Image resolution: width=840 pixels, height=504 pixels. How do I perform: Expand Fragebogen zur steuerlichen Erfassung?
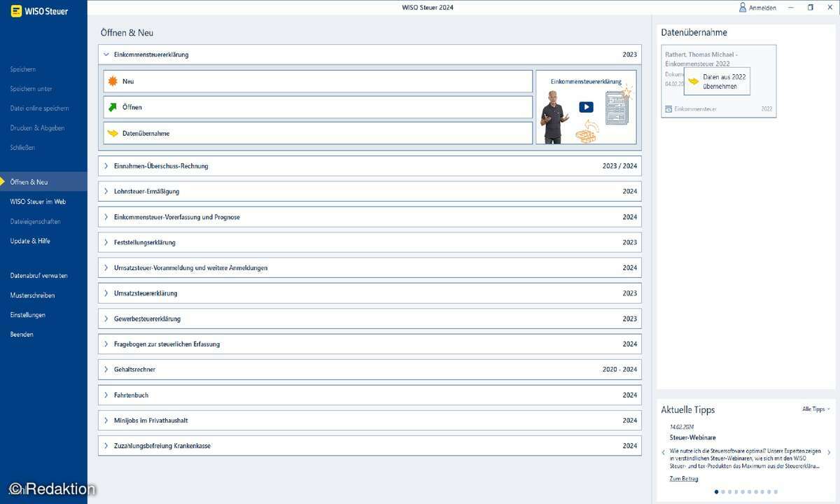point(106,344)
